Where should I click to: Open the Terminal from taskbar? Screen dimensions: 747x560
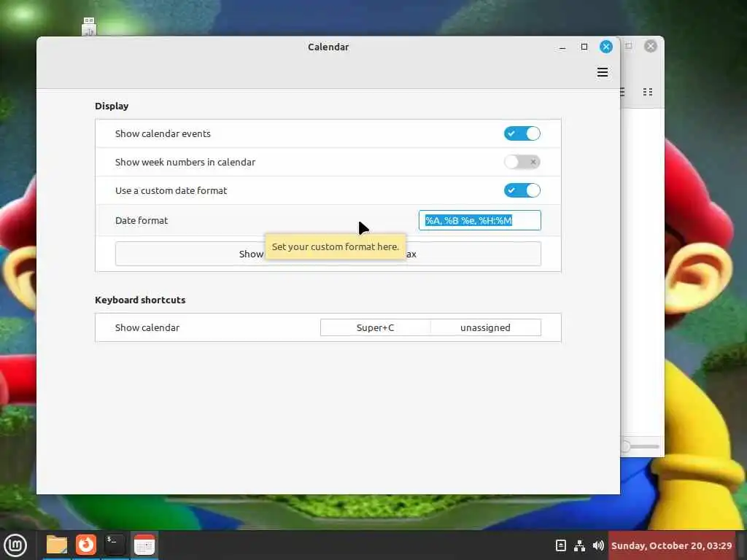(x=115, y=545)
